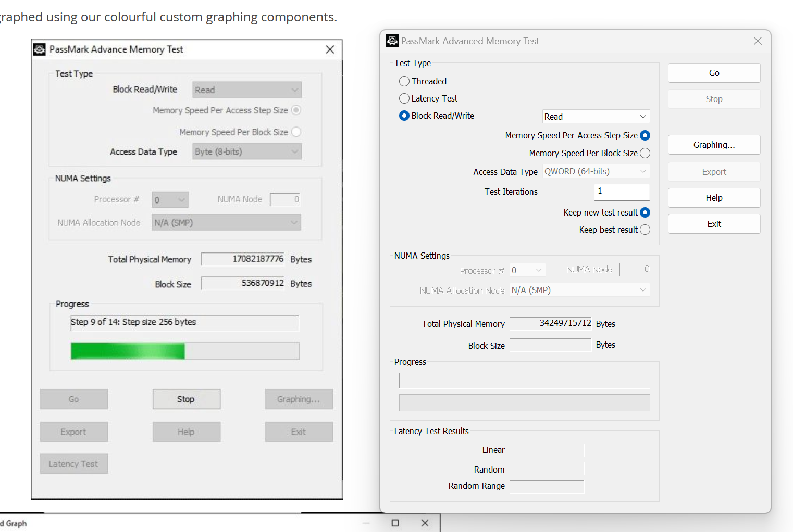Screen dimensions: 793x532
Task: Click the Random Range latency result field
Action: [x=547, y=487]
